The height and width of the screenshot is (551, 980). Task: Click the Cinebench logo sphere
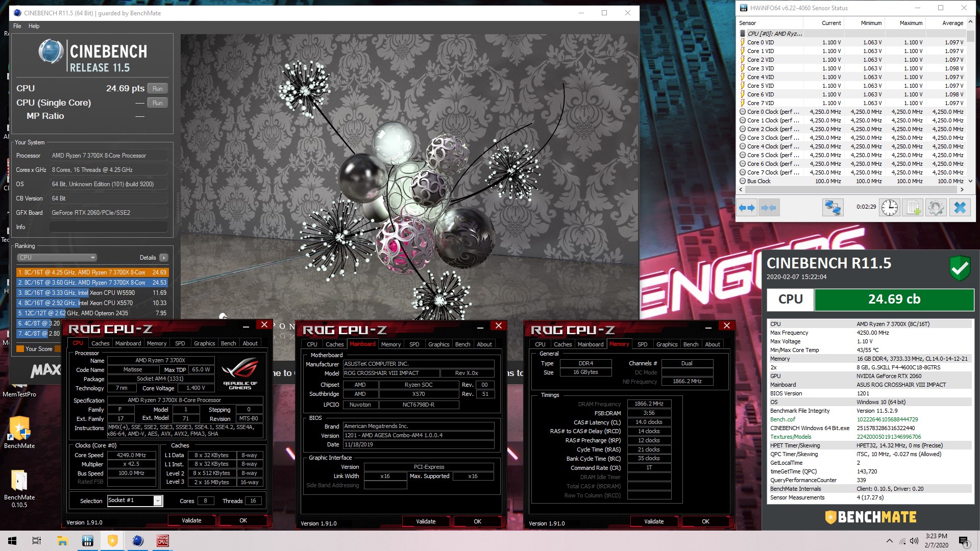point(51,52)
